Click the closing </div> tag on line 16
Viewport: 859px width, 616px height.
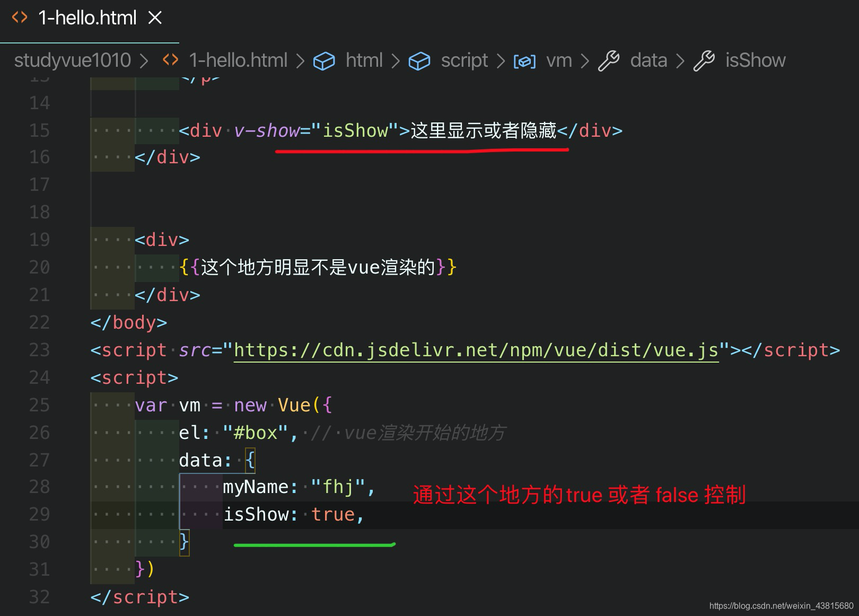(x=168, y=157)
